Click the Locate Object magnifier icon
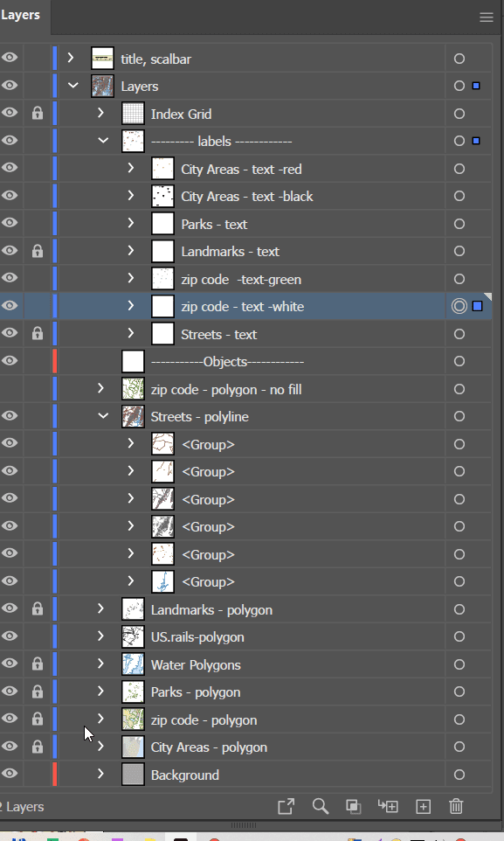The height and width of the screenshot is (841, 504). (320, 806)
